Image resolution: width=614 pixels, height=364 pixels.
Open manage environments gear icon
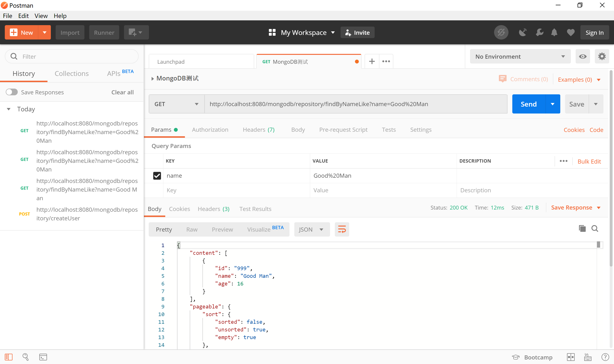[602, 57]
